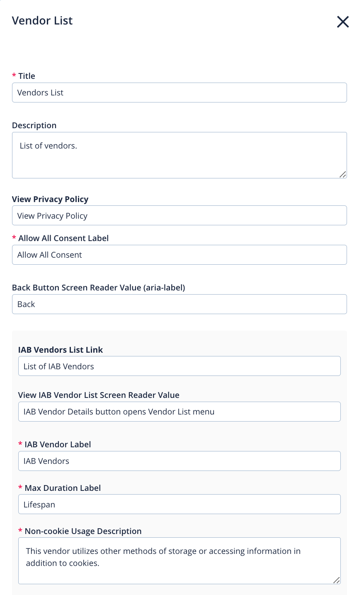Viewport: 364px width, 595px height.
Task: Focus the IAB Vendors List Link field
Action: click(x=179, y=366)
